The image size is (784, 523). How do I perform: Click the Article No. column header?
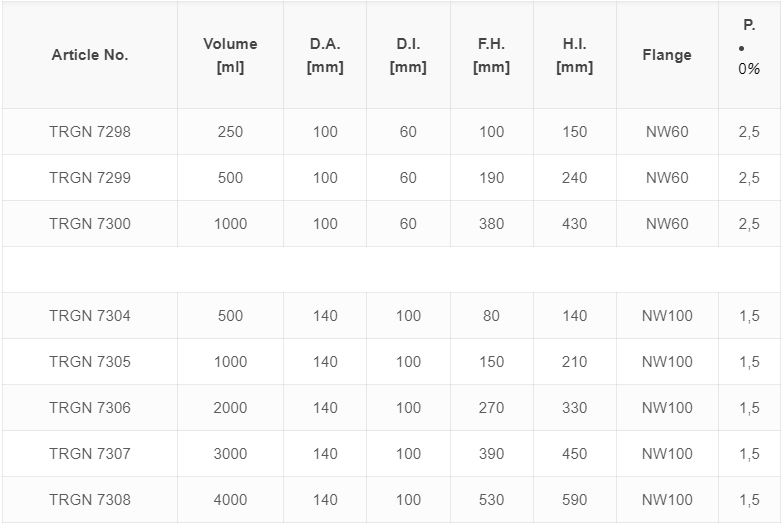coord(90,55)
